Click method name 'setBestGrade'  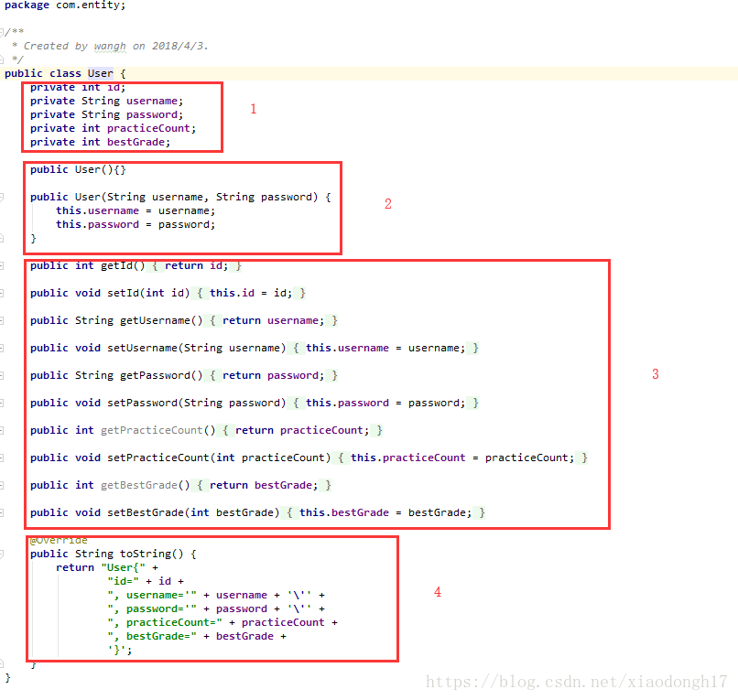(x=146, y=512)
